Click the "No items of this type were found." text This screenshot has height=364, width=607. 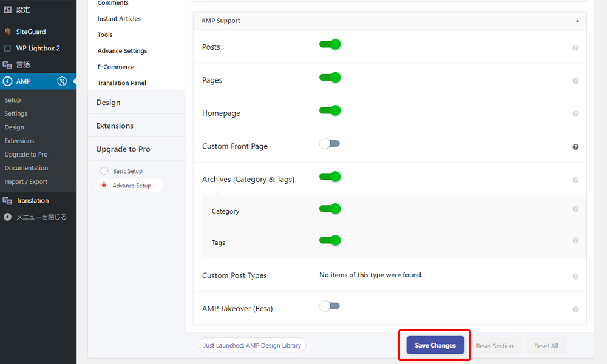tap(371, 275)
